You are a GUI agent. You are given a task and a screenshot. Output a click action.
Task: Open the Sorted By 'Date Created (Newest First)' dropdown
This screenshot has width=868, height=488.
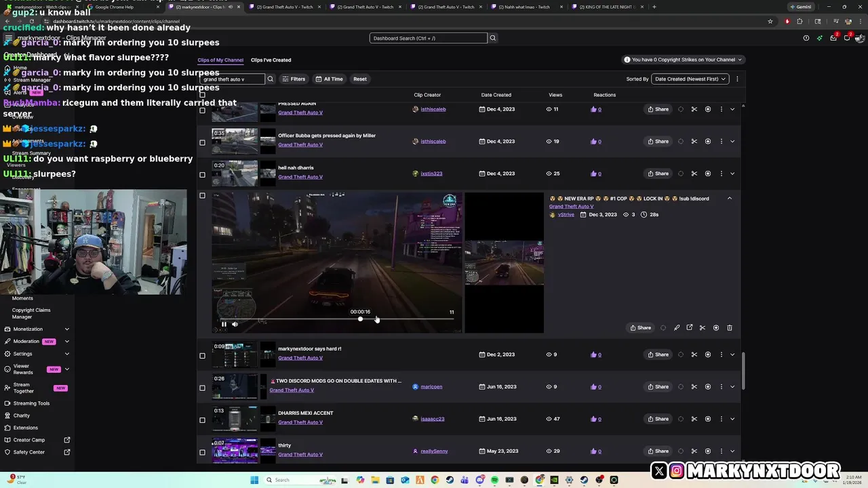(690, 79)
